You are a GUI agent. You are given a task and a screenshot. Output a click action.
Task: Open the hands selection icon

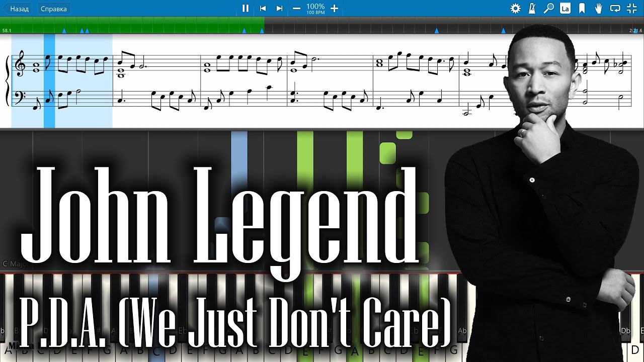(598, 8)
